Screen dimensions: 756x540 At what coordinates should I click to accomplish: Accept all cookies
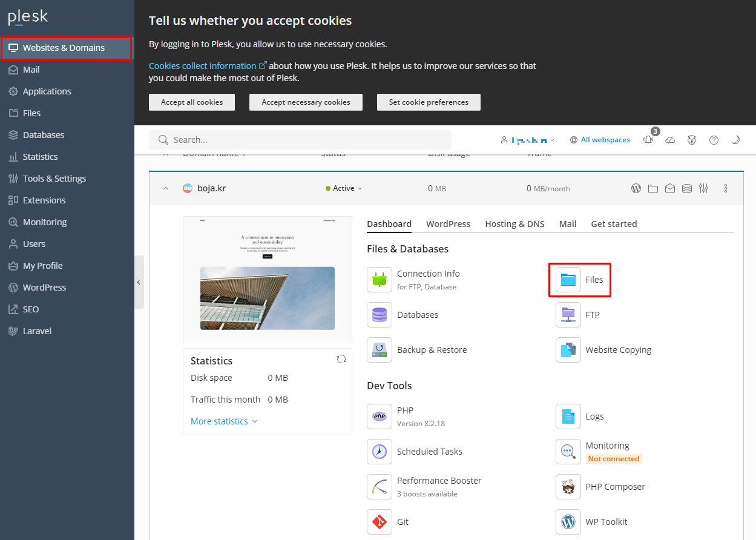click(192, 102)
